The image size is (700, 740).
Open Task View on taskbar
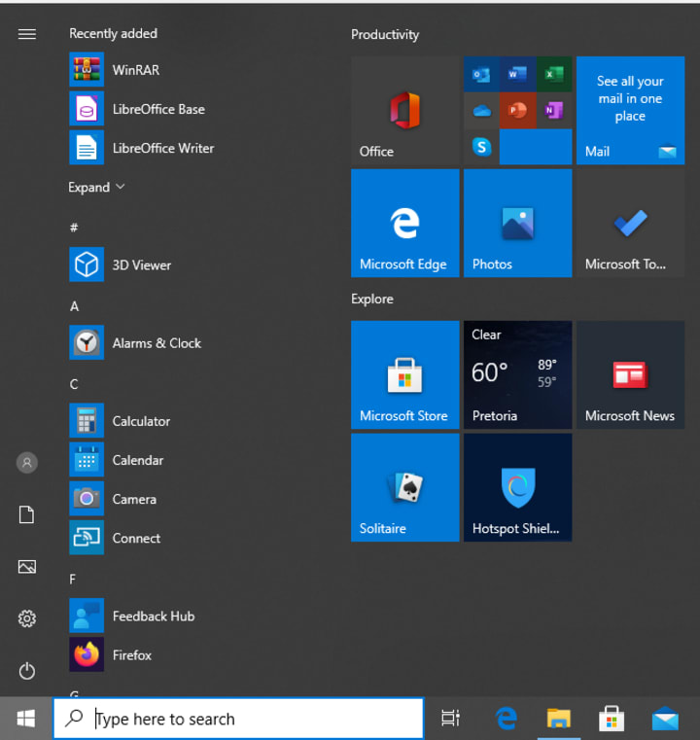pos(450,719)
